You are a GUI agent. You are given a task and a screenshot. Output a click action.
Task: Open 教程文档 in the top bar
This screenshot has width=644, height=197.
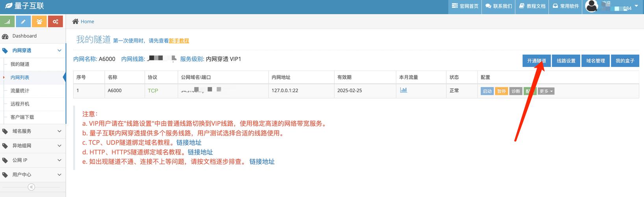(532, 6)
